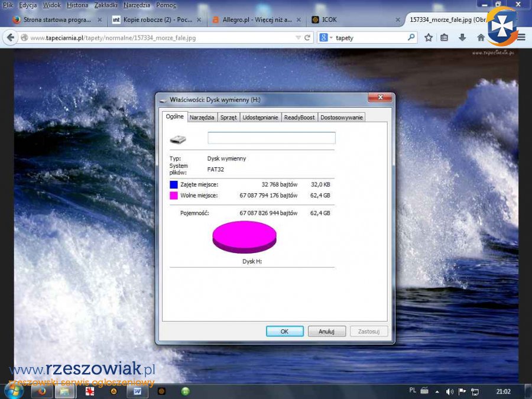Open Word from the Windows taskbar
This screenshot has width=532, height=399.
137,391
